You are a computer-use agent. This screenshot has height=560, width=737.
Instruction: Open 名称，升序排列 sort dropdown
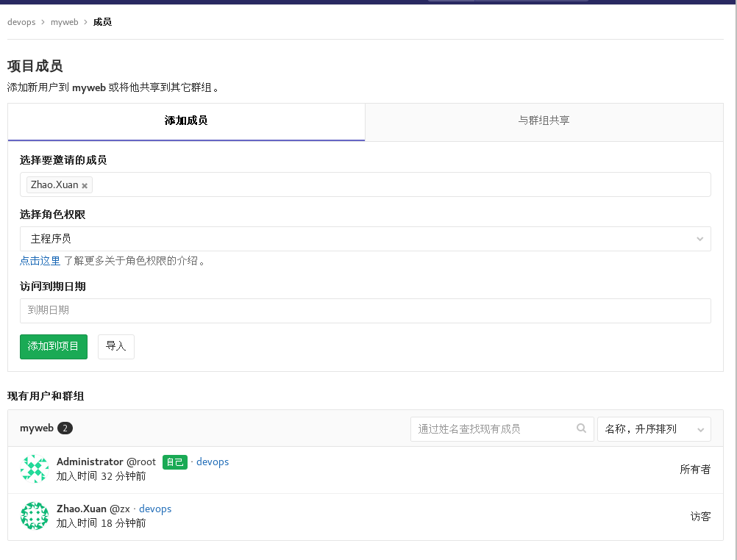point(654,429)
